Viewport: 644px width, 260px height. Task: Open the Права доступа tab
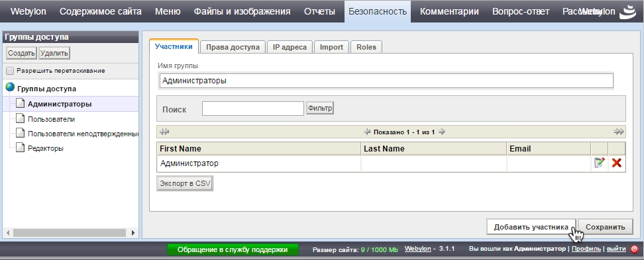click(x=233, y=47)
